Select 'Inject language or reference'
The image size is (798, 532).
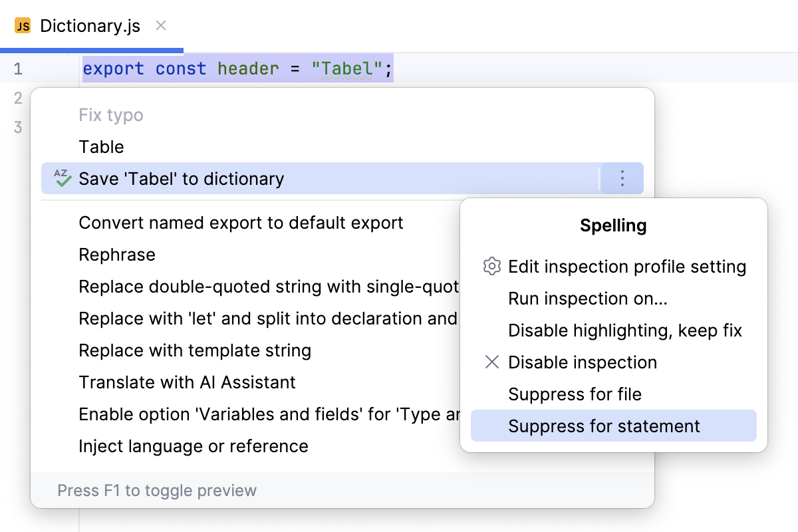(193, 446)
